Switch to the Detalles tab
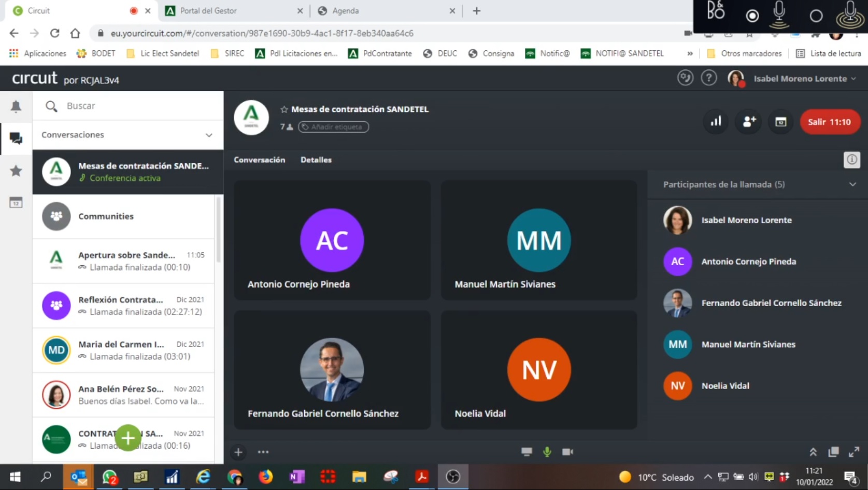This screenshot has width=868, height=490. click(316, 160)
